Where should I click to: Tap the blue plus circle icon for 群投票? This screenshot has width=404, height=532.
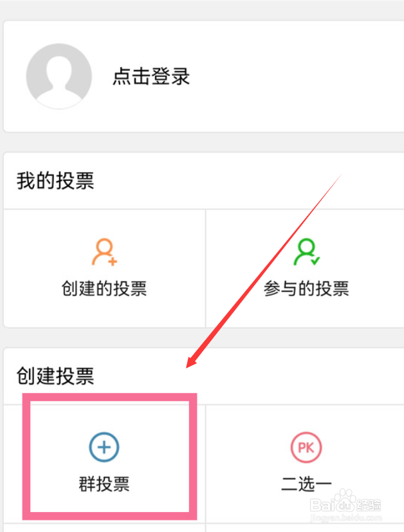pos(104,447)
